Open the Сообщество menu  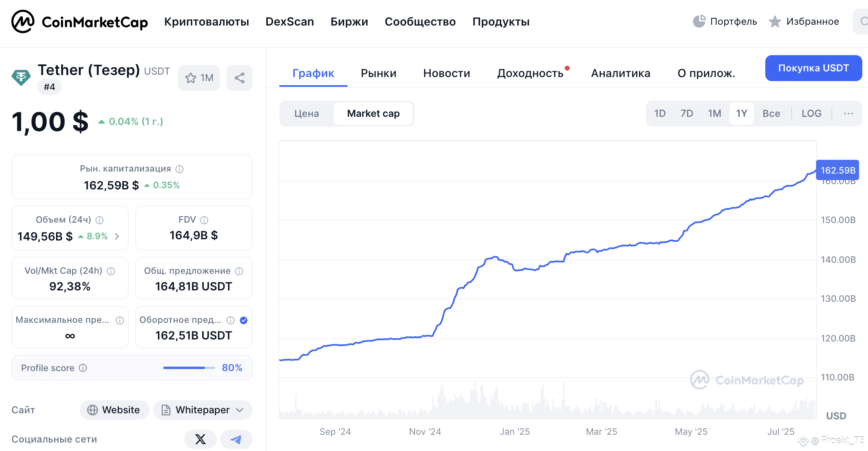point(420,22)
